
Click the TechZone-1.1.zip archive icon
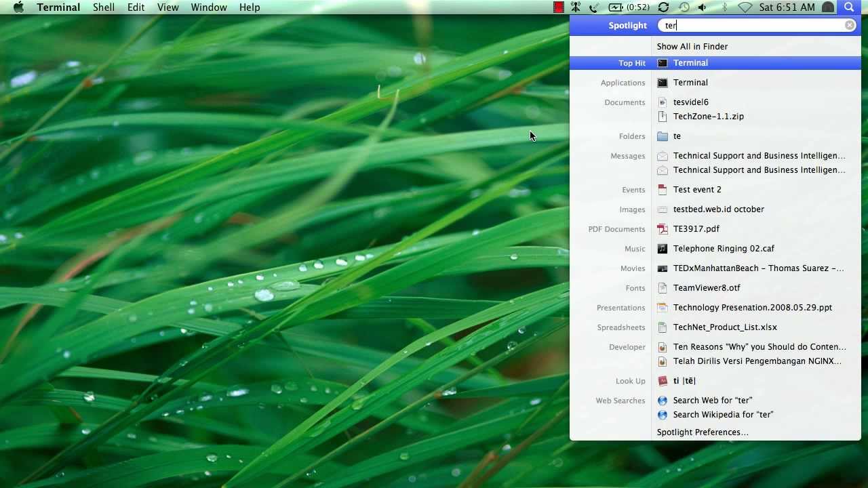[x=663, y=117]
